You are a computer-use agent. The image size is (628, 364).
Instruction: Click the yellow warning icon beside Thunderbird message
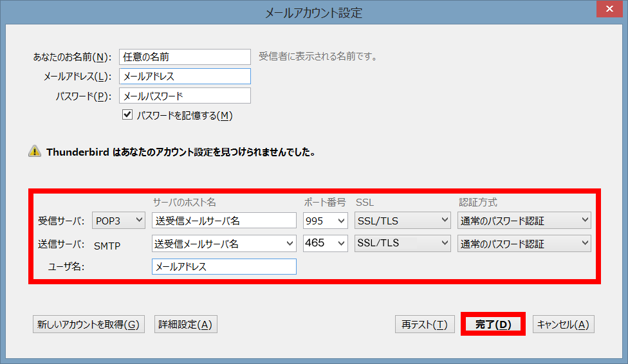pyautogui.click(x=35, y=151)
